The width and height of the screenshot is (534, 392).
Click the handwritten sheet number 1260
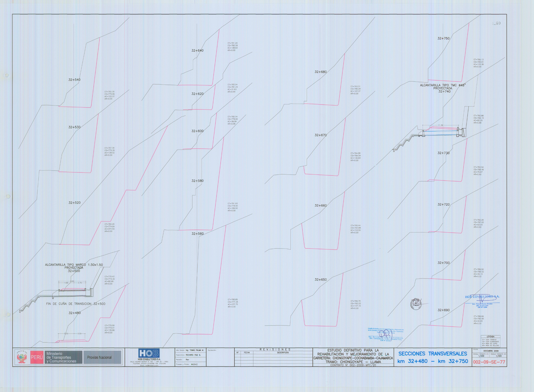pyautogui.click(x=496, y=23)
